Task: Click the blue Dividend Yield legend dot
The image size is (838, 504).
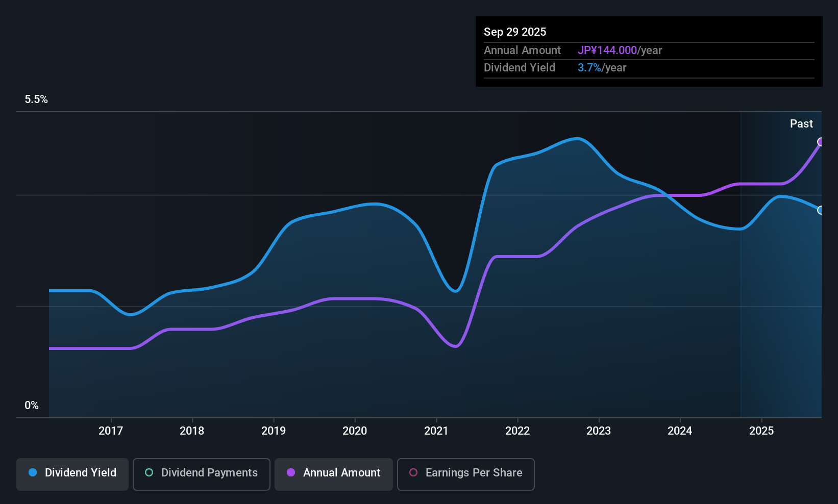Action: [x=33, y=473]
